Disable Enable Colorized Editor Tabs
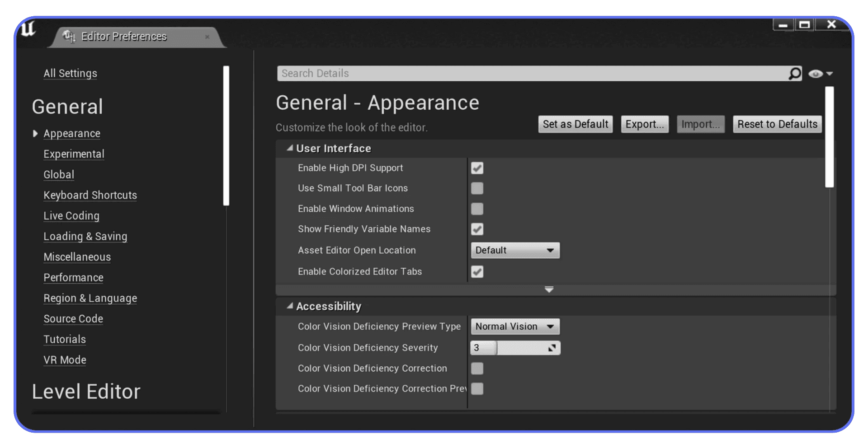The width and height of the screenshot is (868, 448). coord(477,271)
